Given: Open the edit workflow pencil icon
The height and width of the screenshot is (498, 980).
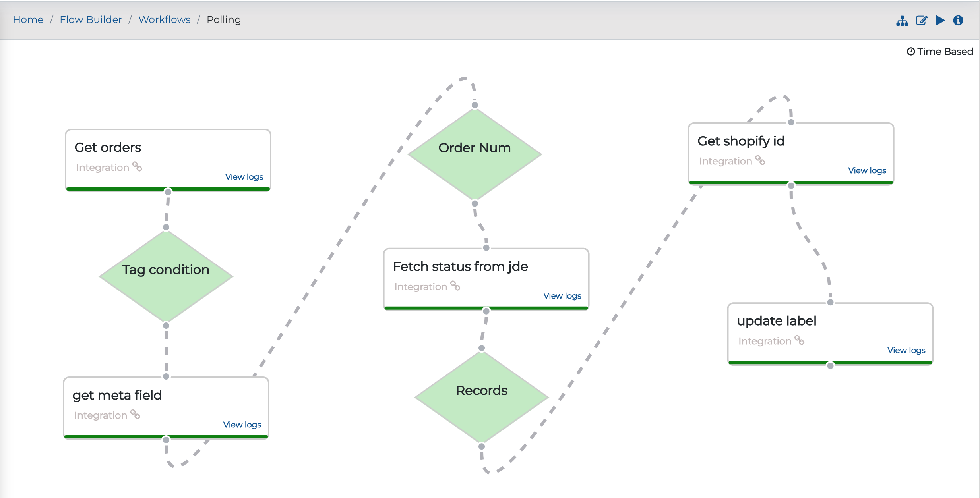Looking at the screenshot, I should 922,21.
